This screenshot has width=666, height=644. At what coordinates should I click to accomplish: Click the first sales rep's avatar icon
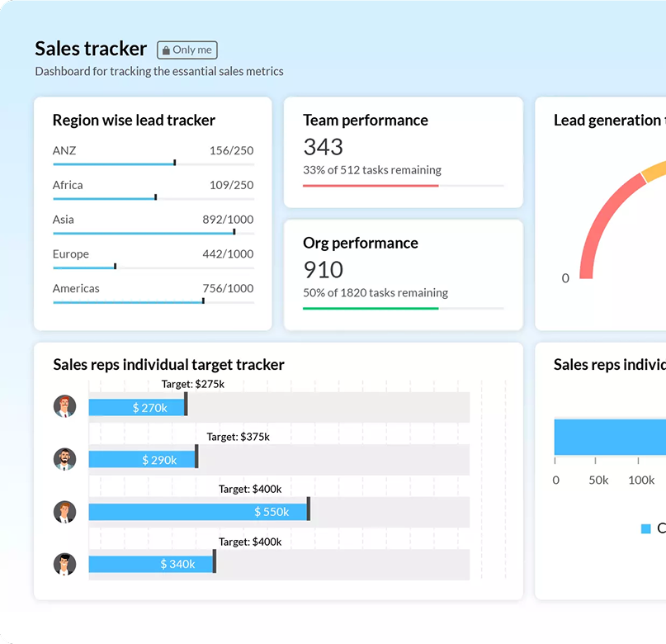coord(65,405)
